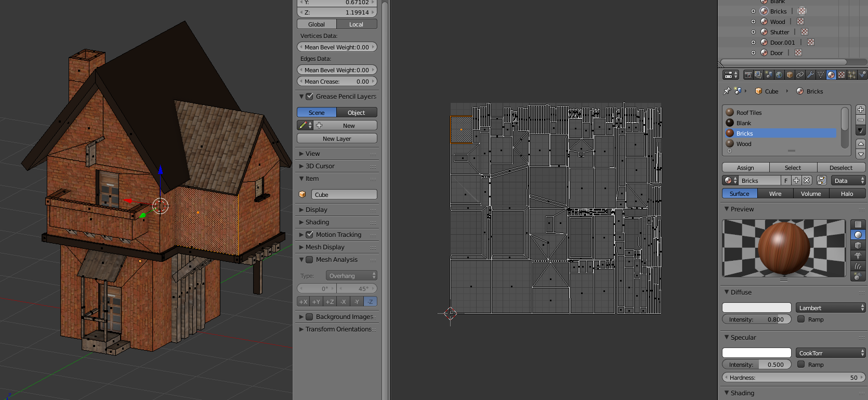Choose hair strands preview type
This screenshot has height=400, width=868.
tap(858, 266)
